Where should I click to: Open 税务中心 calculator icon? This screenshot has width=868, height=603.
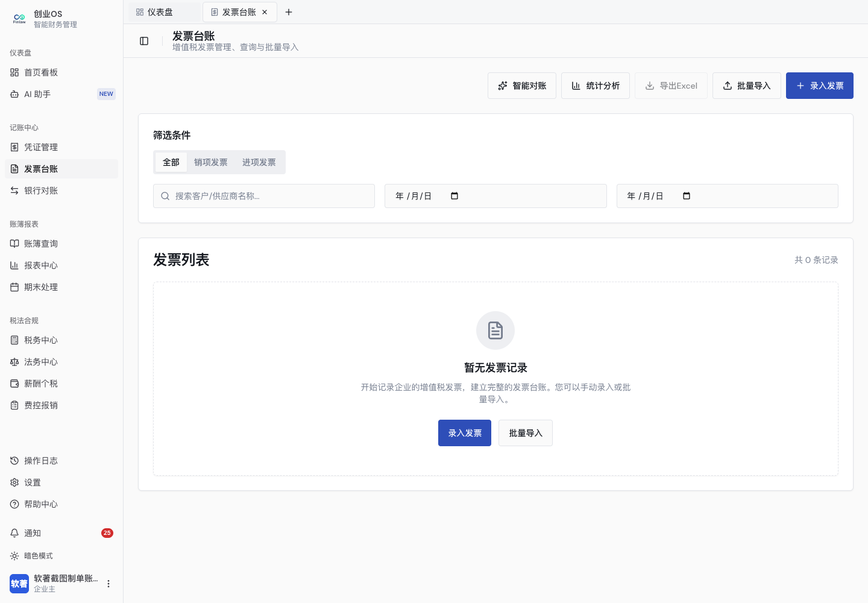14,340
